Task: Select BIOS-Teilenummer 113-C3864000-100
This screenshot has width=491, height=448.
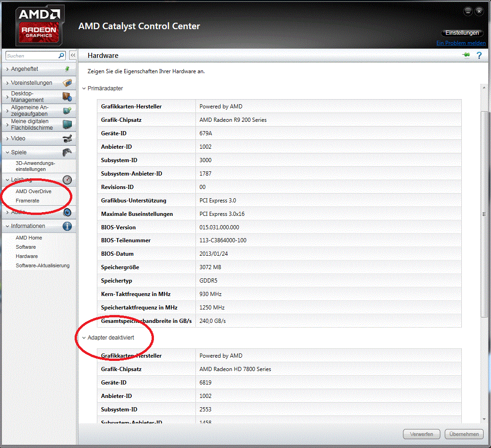Action: click(223, 240)
